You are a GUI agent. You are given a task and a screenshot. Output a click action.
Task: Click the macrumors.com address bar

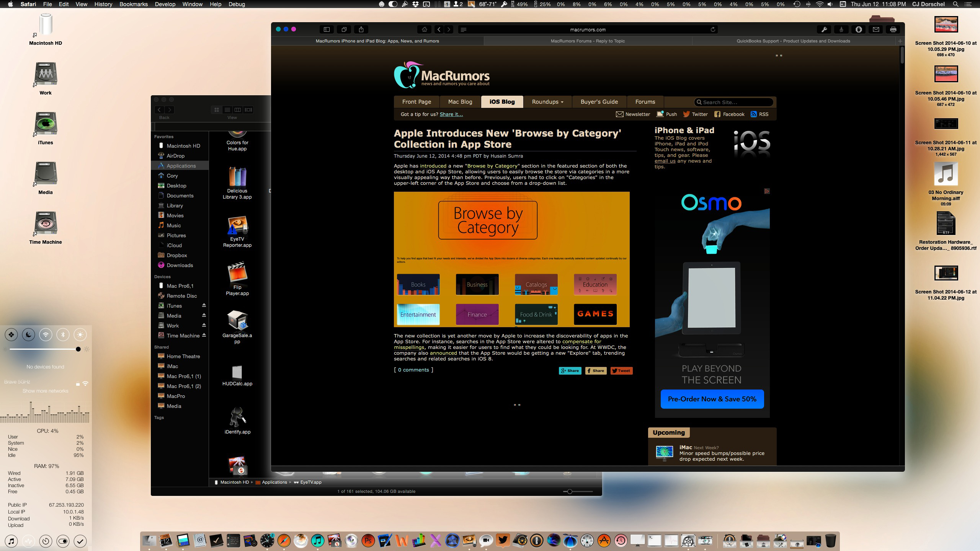tap(588, 29)
